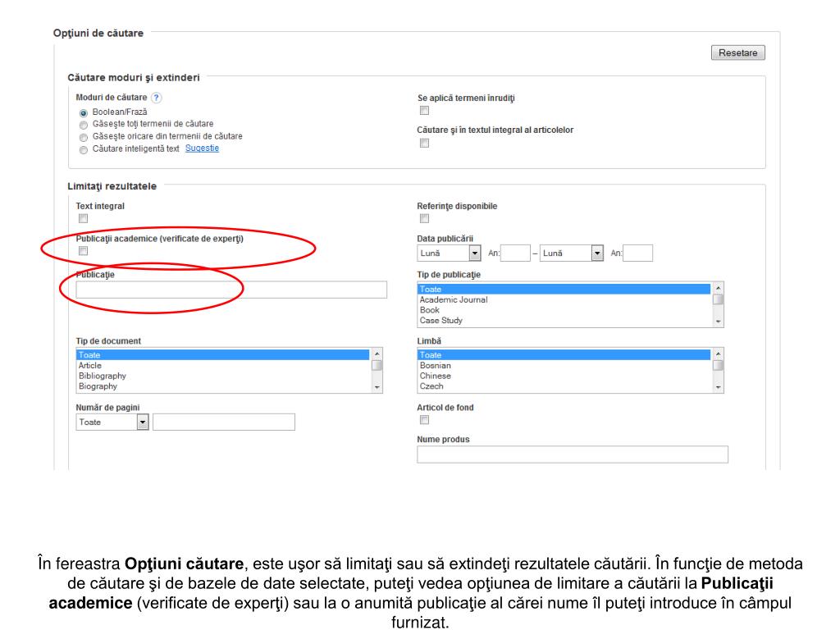Tick Căutare și în textul integral checkbox
The width and height of the screenshot is (840, 630).
click(x=424, y=143)
